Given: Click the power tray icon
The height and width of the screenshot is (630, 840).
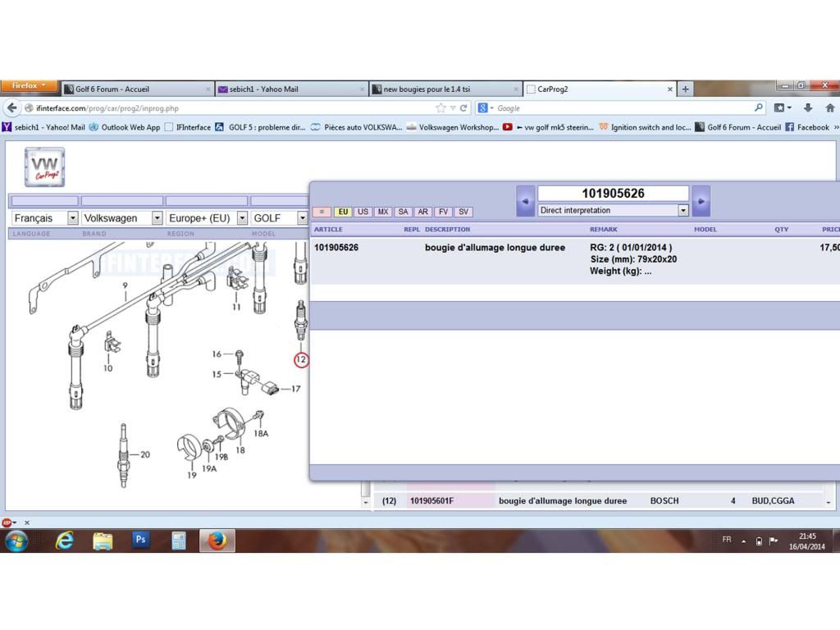Looking at the screenshot, I should pyautogui.click(x=759, y=541).
